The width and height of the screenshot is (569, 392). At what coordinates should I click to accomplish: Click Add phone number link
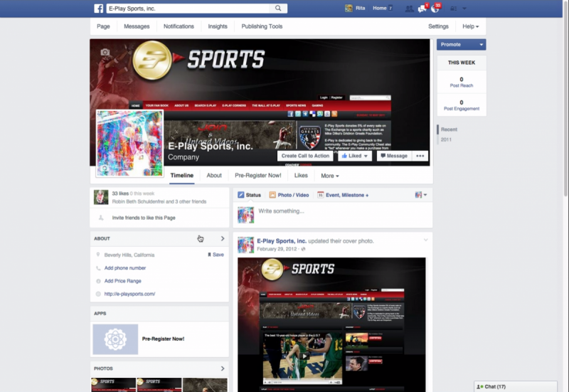[125, 268]
